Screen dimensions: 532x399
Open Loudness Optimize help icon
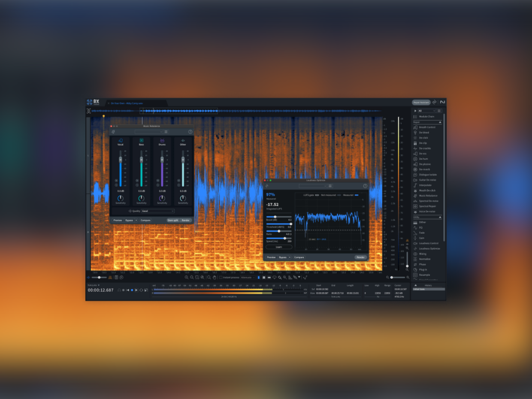(365, 186)
